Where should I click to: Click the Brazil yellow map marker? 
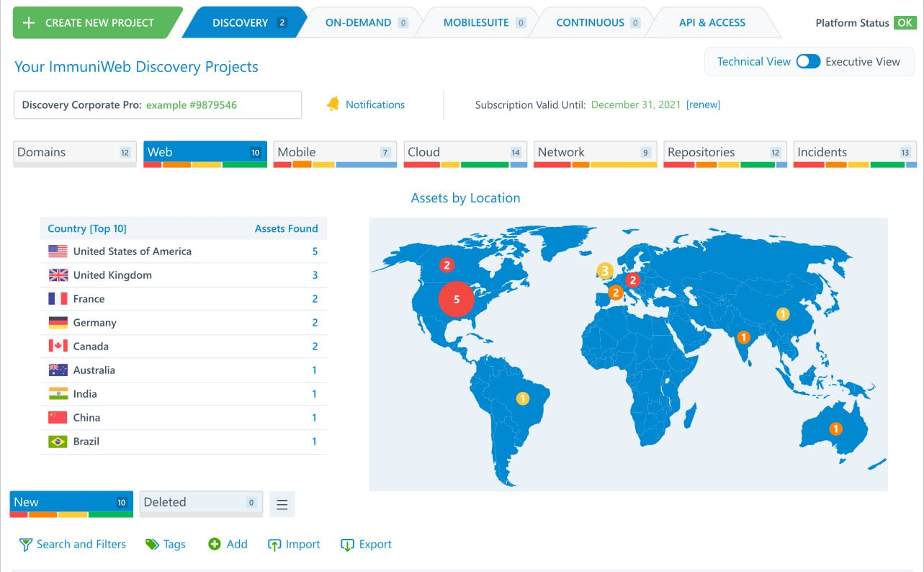tap(523, 398)
